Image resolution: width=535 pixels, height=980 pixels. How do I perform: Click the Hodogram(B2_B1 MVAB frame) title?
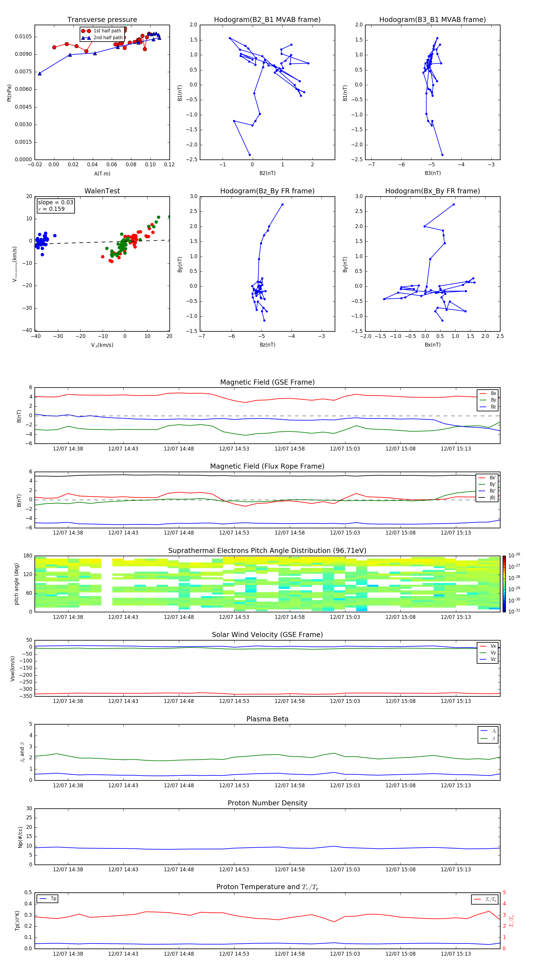tap(267, 19)
